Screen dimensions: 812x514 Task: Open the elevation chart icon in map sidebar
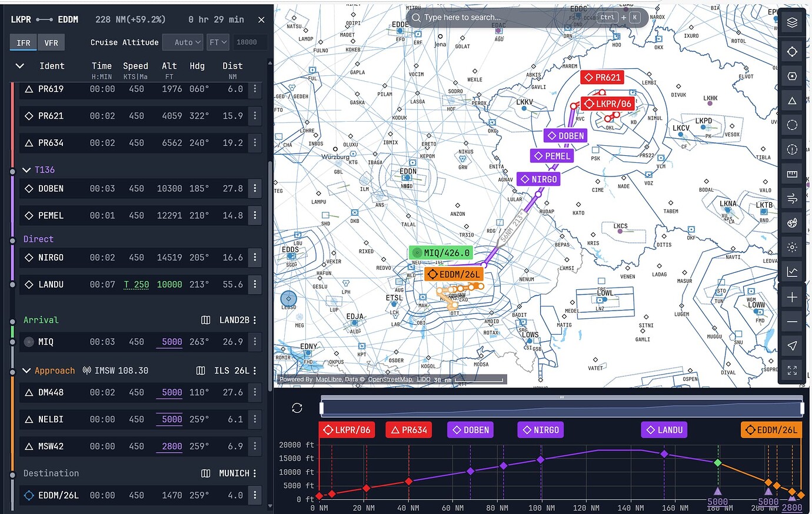click(792, 272)
